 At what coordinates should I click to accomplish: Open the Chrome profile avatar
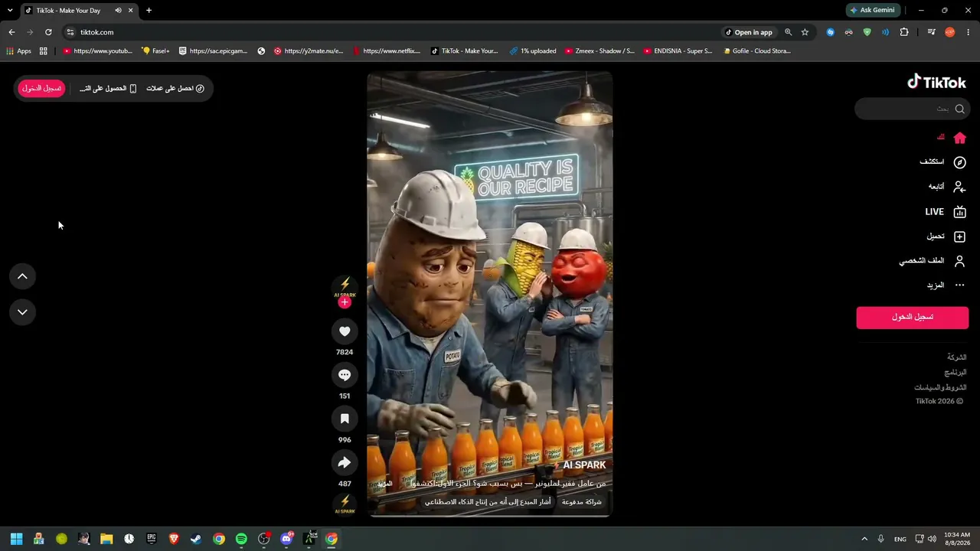point(950,32)
